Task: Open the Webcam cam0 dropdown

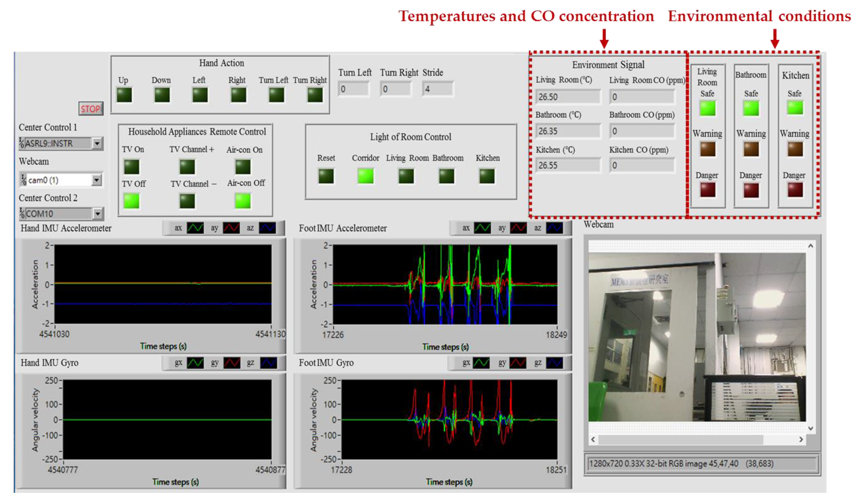Action: pyautogui.click(x=96, y=180)
